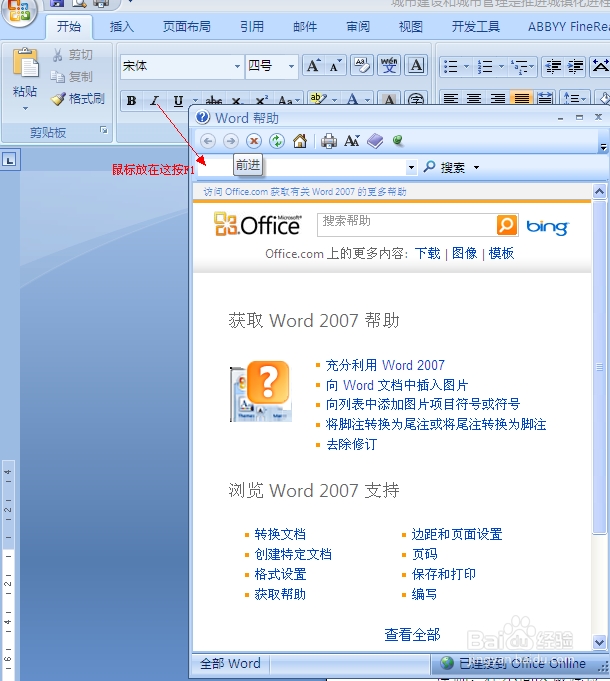Click the Help scrollbar down arrow
Viewport: 610px width, 681px height.
(600, 642)
